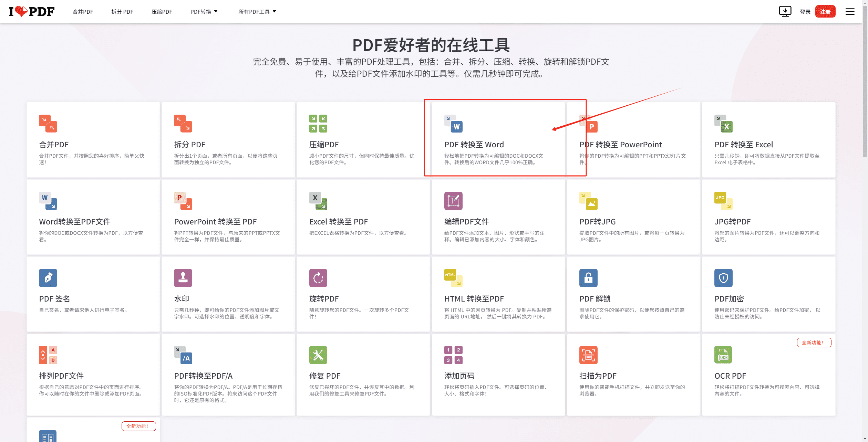Open the Compress PDF (压缩PDF) tool icon
Viewport: 868px width, 442px height.
coord(318,124)
